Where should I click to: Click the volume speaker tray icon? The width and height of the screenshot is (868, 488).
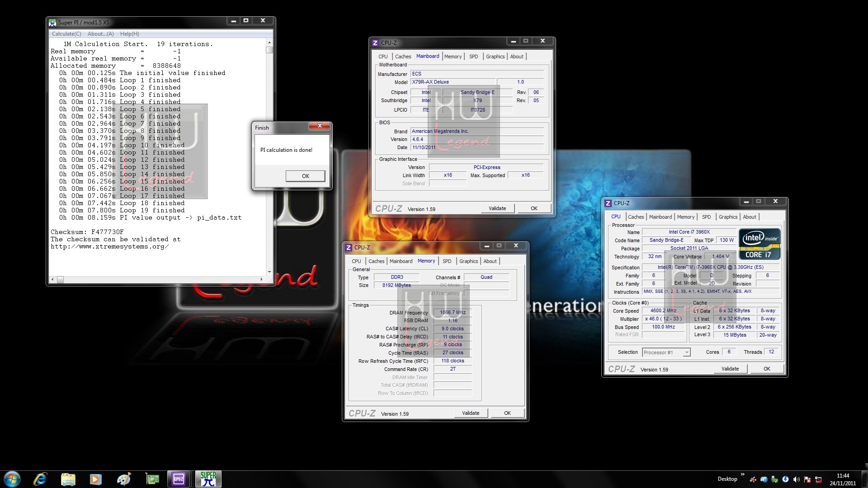point(796,479)
